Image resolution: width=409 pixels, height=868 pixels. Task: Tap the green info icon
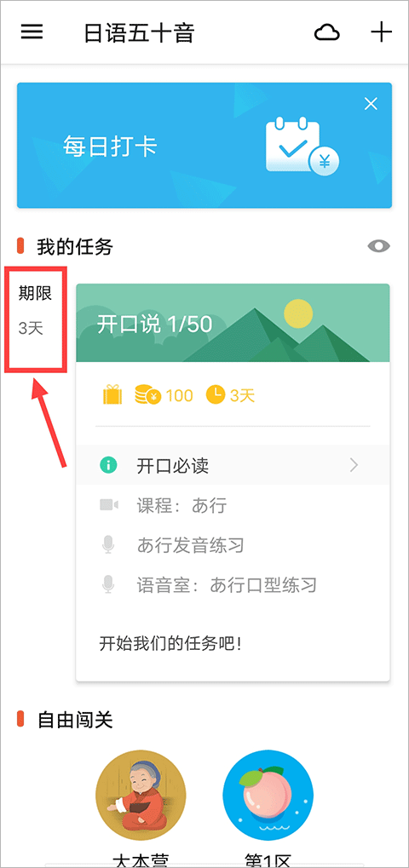click(108, 466)
